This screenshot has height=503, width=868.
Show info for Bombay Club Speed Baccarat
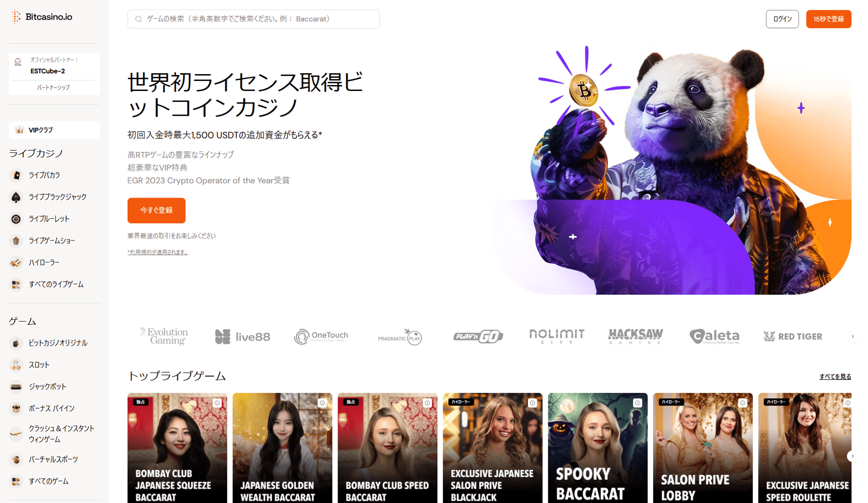point(428,403)
